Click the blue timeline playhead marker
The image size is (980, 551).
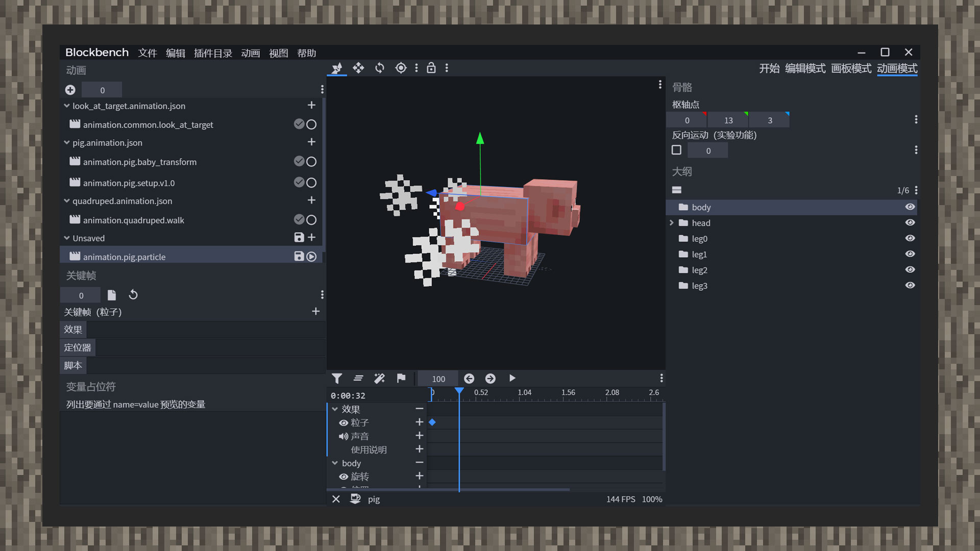pyautogui.click(x=459, y=391)
